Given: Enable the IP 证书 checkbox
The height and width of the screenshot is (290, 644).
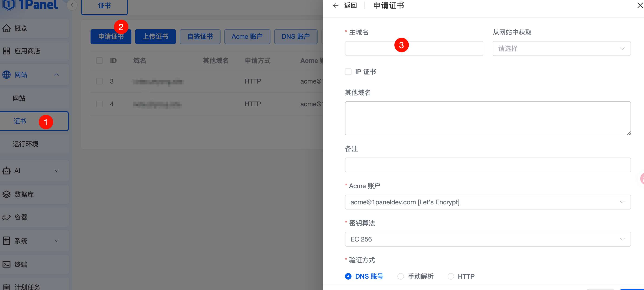Looking at the screenshot, I should 348,72.
